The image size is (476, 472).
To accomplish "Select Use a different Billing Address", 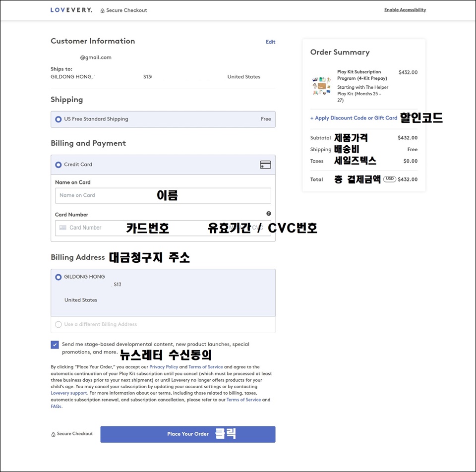I will [59, 324].
